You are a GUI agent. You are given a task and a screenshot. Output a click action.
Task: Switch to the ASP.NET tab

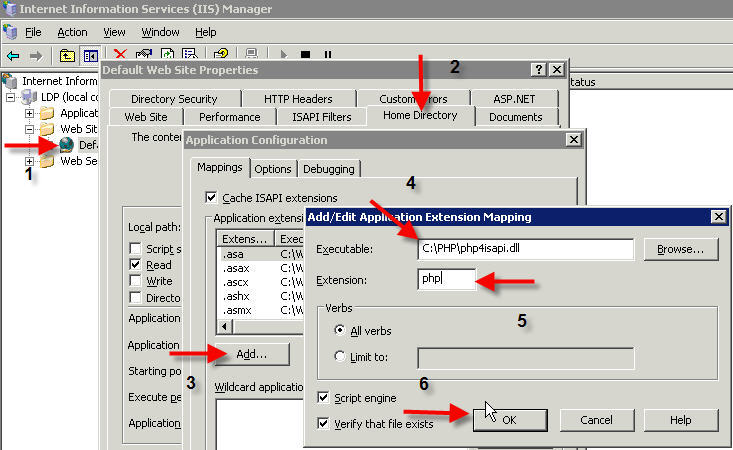click(514, 99)
